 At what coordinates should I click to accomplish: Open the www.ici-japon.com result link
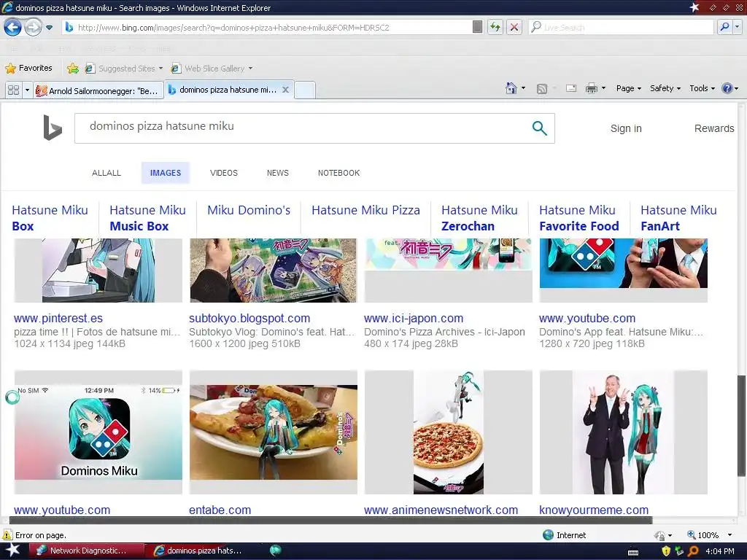(x=414, y=318)
